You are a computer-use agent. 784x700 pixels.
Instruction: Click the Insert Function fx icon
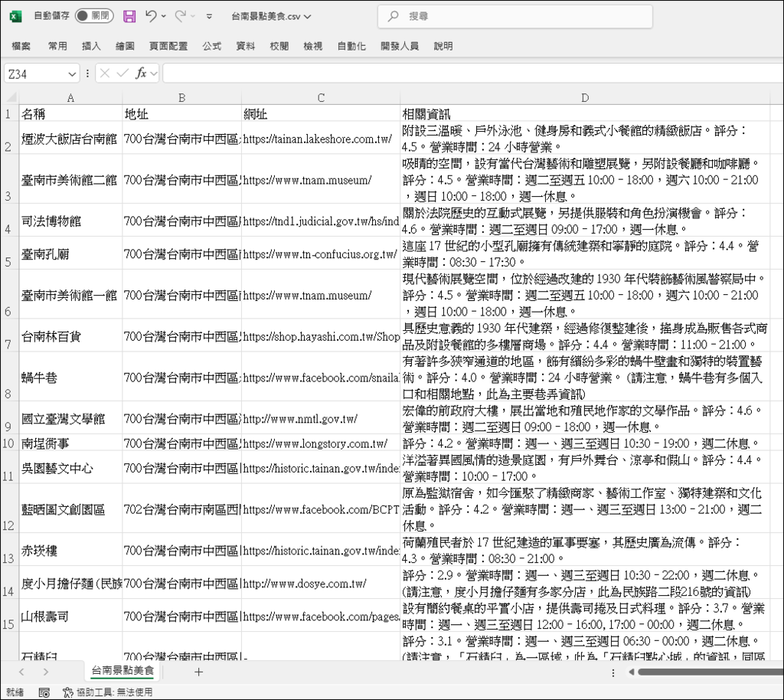click(141, 74)
